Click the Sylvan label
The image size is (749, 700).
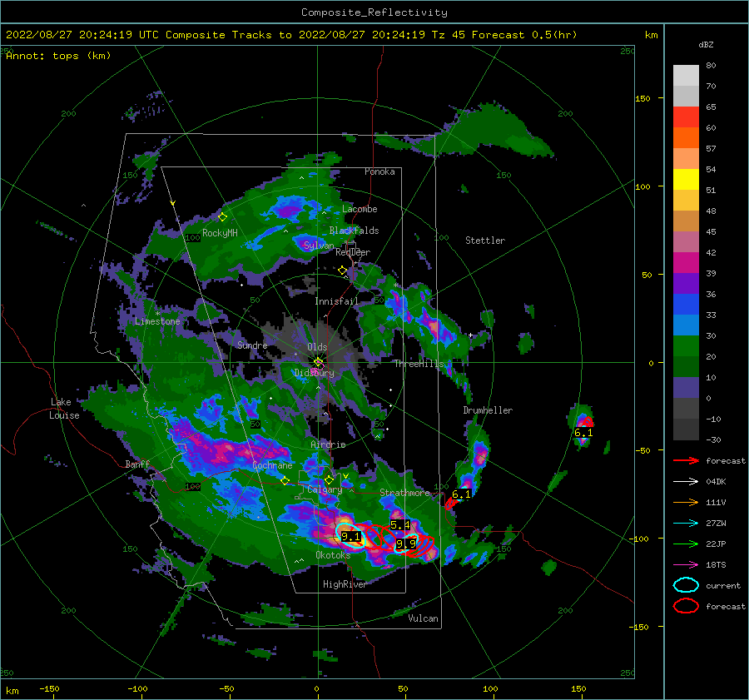[319, 246]
